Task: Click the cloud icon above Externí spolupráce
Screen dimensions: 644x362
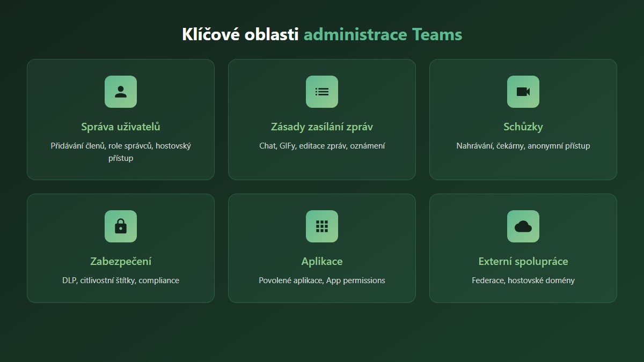Action: pos(523,226)
